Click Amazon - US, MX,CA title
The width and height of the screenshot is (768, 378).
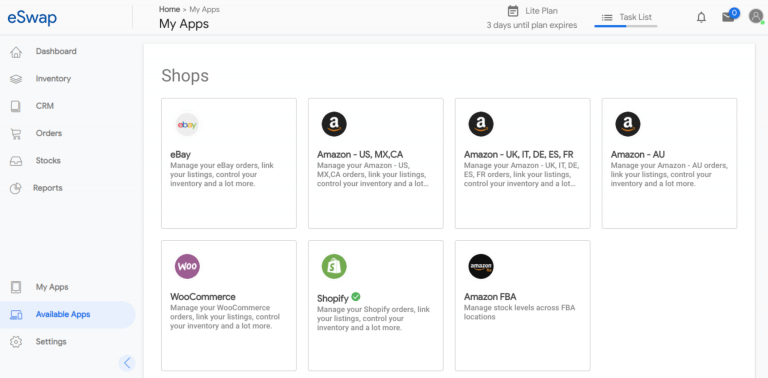(x=360, y=155)
